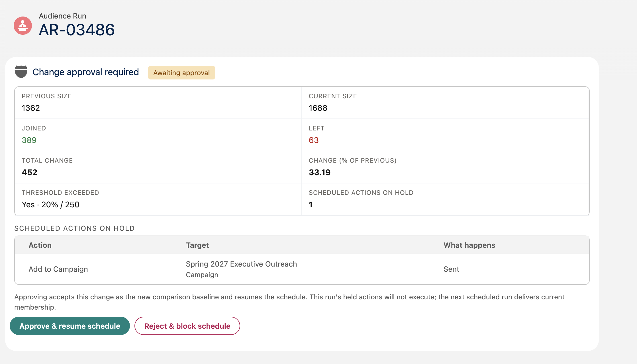The image size is (637, 364).
Task: Open Spring 2027 Executive Outreach Campaign target
Action: 241,269
